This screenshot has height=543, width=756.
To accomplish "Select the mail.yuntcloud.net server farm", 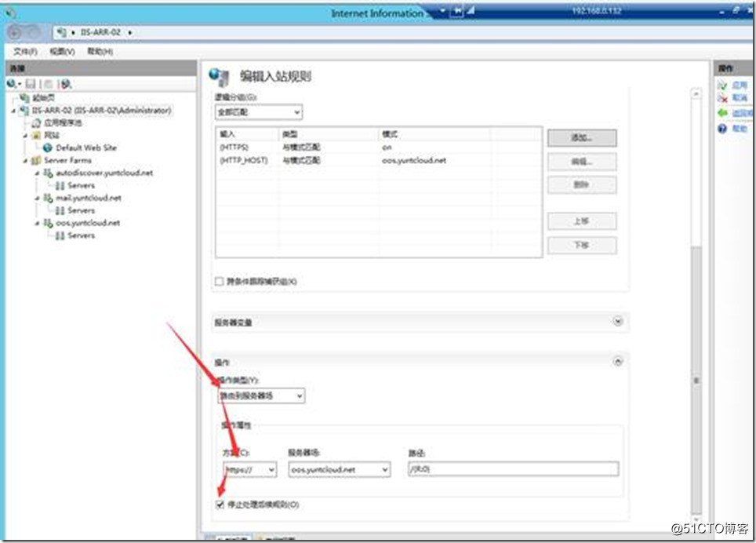I will click(x=89, y=198).
